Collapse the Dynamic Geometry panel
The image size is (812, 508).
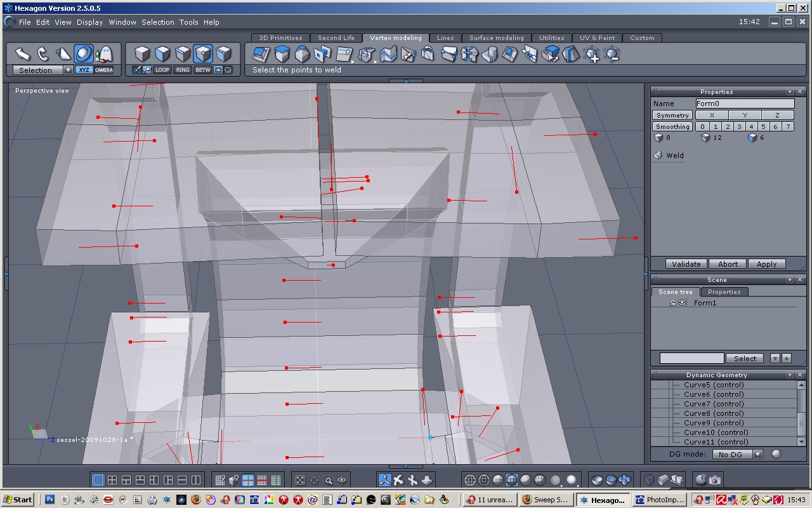(x=790, y=375)
